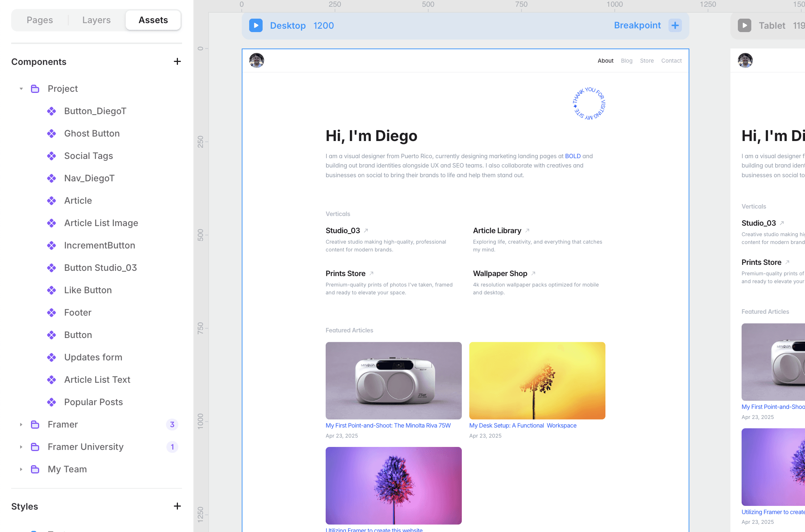805x532 pixels.
Task: Click the Article component icon
Action: [51, 201]
